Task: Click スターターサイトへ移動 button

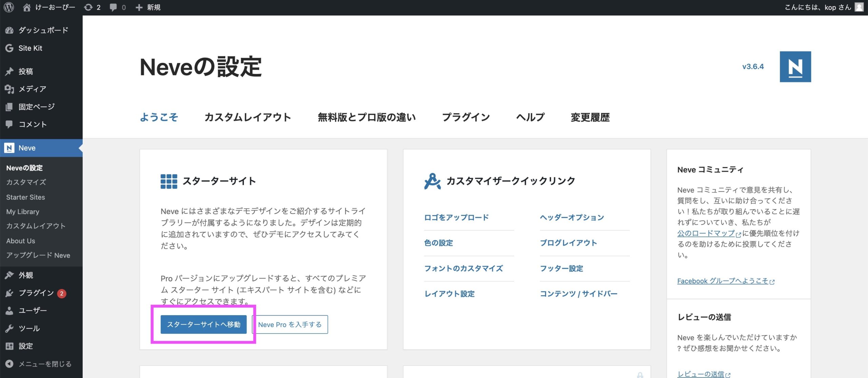Action: 203,324
